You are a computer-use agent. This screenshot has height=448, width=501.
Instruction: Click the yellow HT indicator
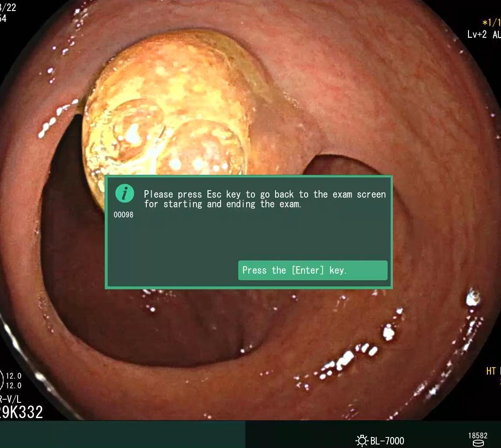click(x=491, y=371)
